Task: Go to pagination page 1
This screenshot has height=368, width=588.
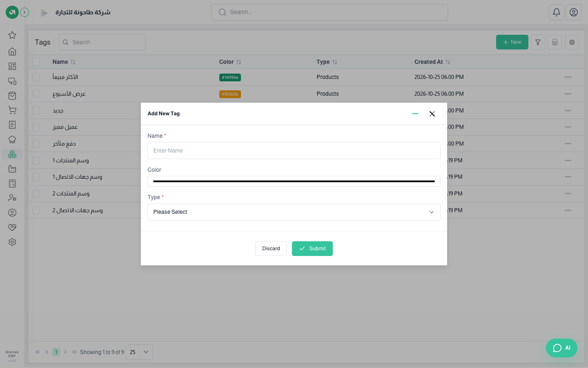Action: tap(56, 352)
